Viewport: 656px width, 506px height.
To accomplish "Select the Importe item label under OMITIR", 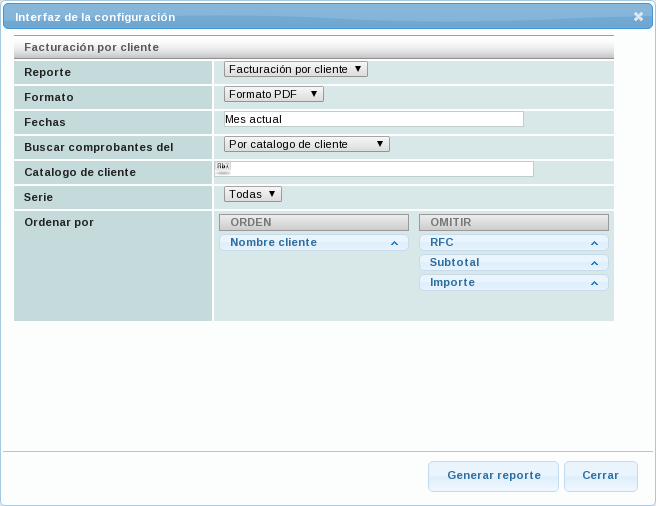I will [452, 283].
